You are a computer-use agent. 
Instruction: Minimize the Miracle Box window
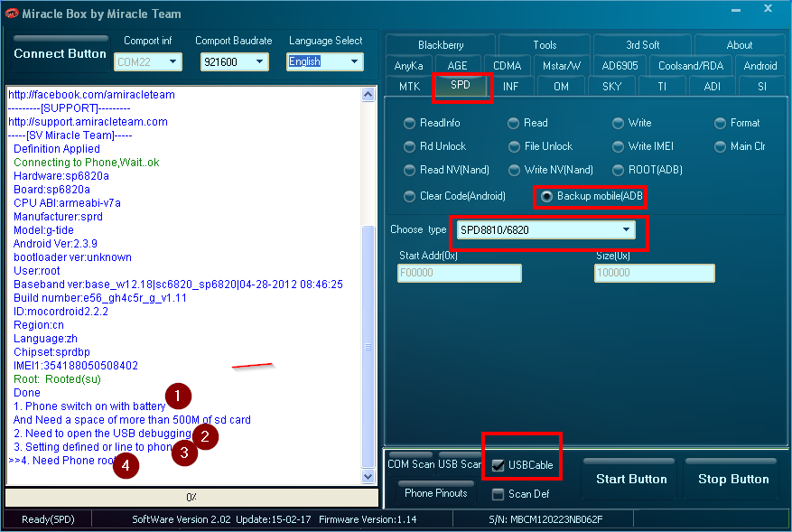(x=735, y=10)
